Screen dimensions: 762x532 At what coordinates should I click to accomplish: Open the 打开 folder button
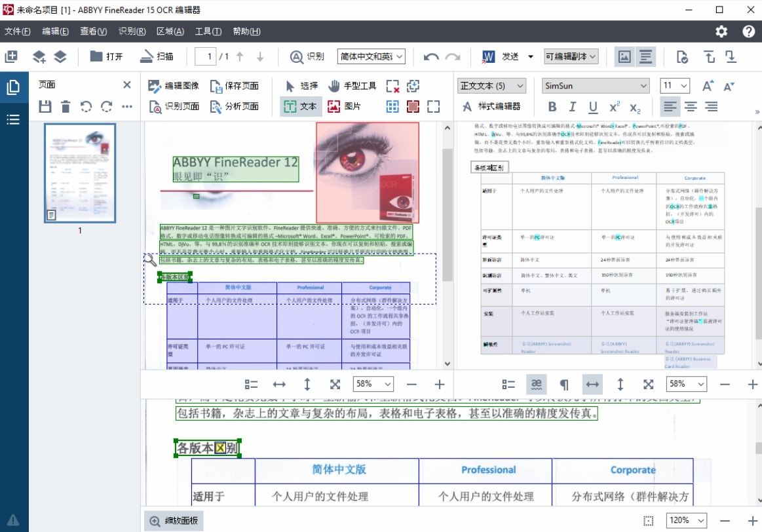[106, 56]
